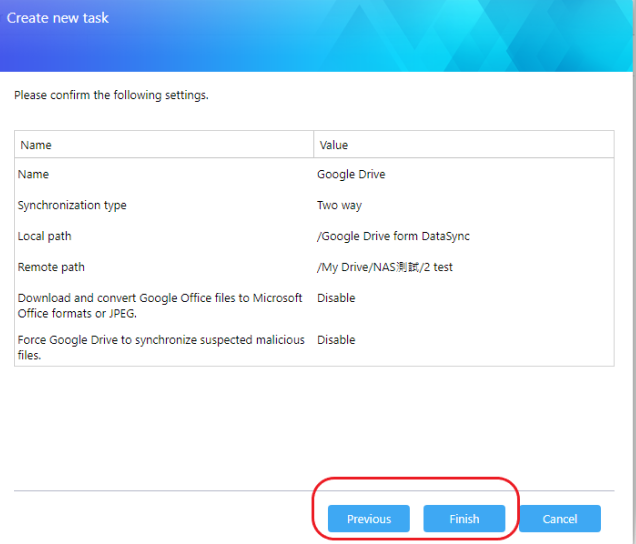Go back with the Previous button
This screenshot has width=636, height=544.
coord(369,518)
